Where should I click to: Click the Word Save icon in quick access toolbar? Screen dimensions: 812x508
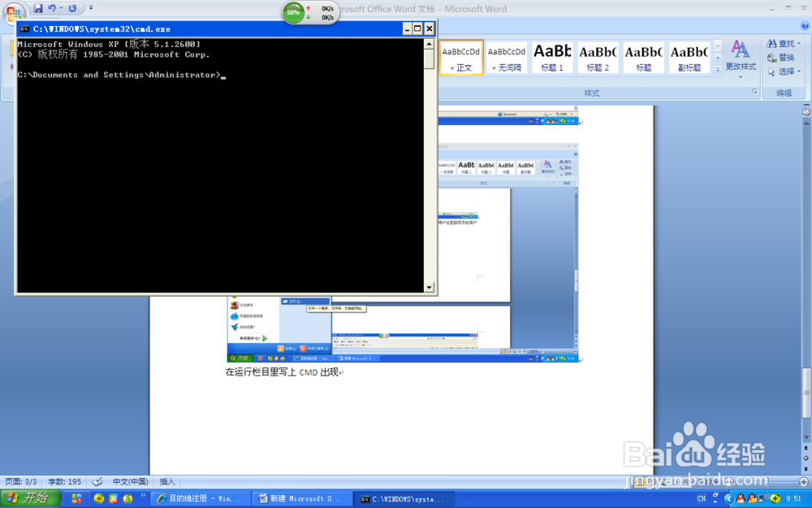38,8
